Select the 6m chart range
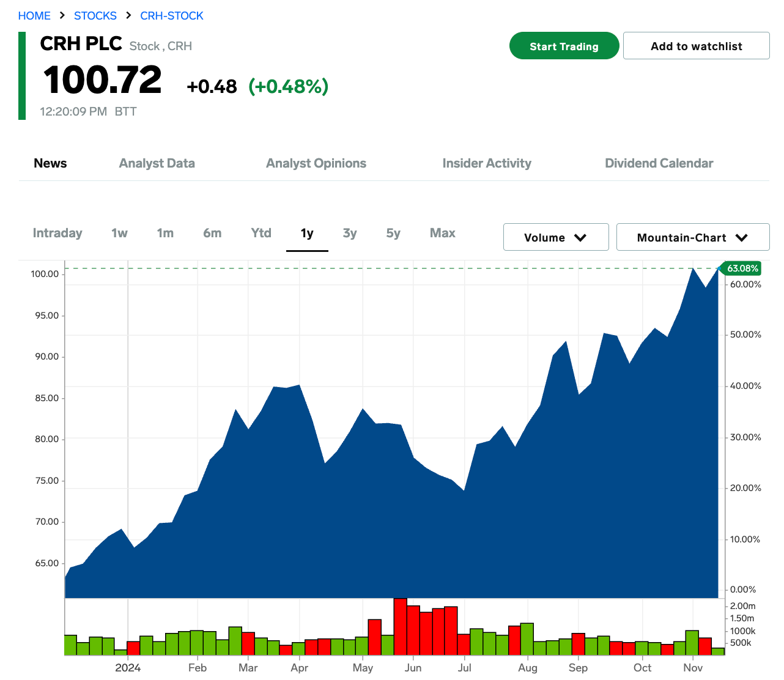The image size is (784, 680). coord(212,233)
